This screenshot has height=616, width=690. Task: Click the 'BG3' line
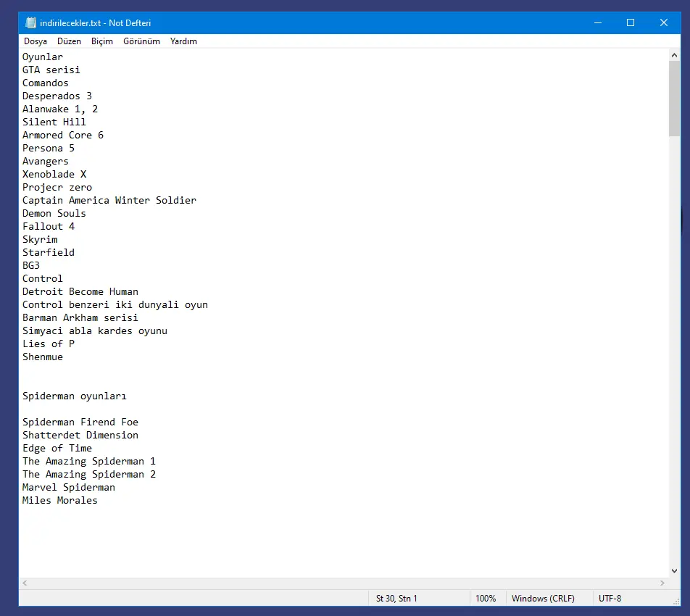[31, 266]
